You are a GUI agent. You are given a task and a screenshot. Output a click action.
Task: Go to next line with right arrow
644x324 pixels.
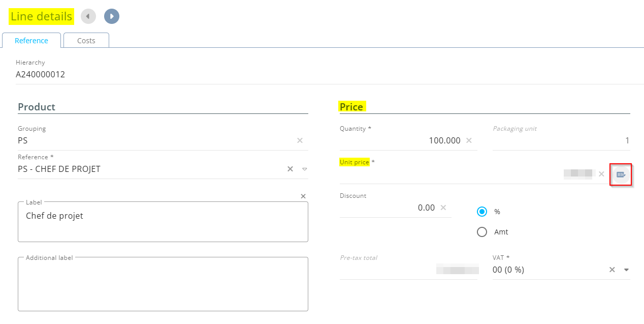(112, 16)
